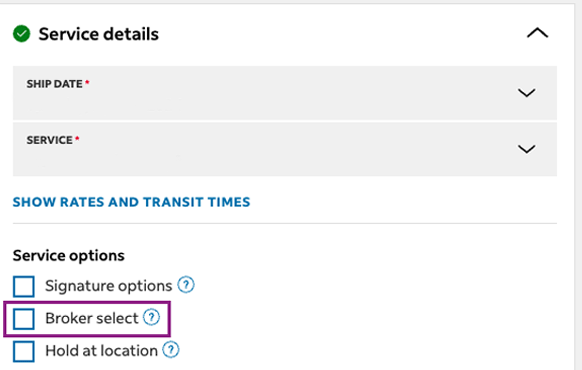Click the SERVICE field label
582x370 pixels.
click(x=50, y=140)
